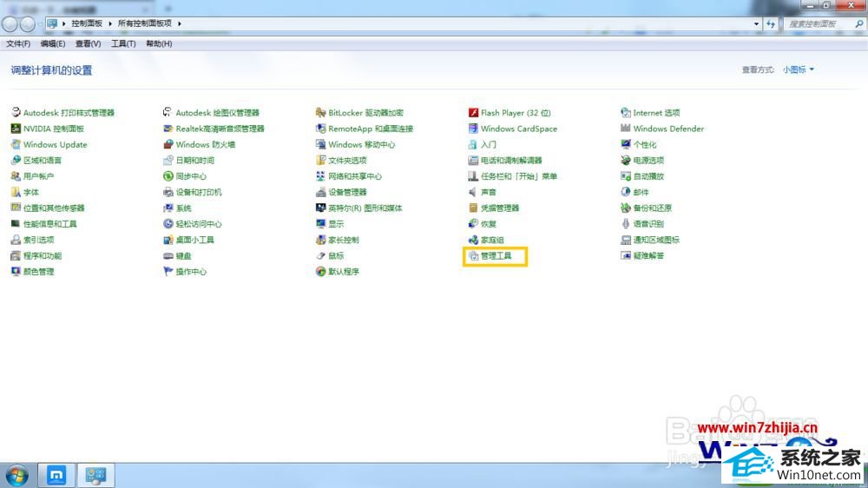The height and width of the screenshot is (488, 868).
Task: Click the Control Panel taskbar icon
Action: (95, 475)
